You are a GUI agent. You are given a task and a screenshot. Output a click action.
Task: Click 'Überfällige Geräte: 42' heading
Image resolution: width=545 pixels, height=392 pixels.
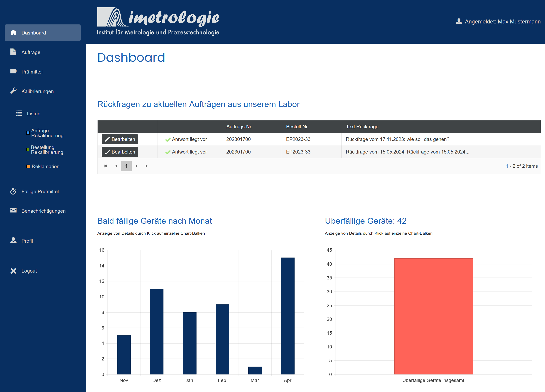pyautogui.click(x=366, y=221)
